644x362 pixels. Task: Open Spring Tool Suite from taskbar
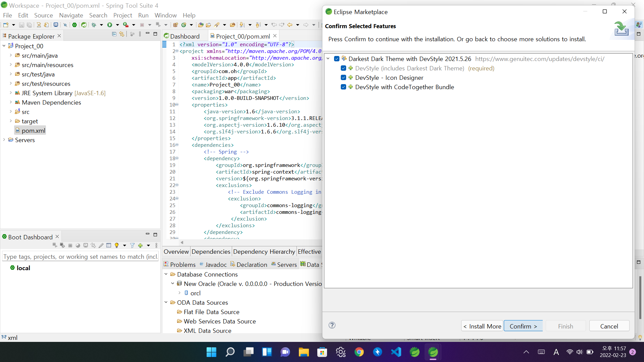click(x=433, y=352)
